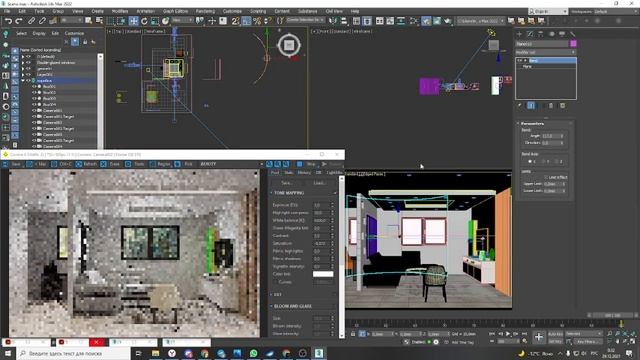Image resolution: width=640 pixels, height=360 pixels.
Task: Switch to Stats tab in Corona VFB
Action: 289,173
